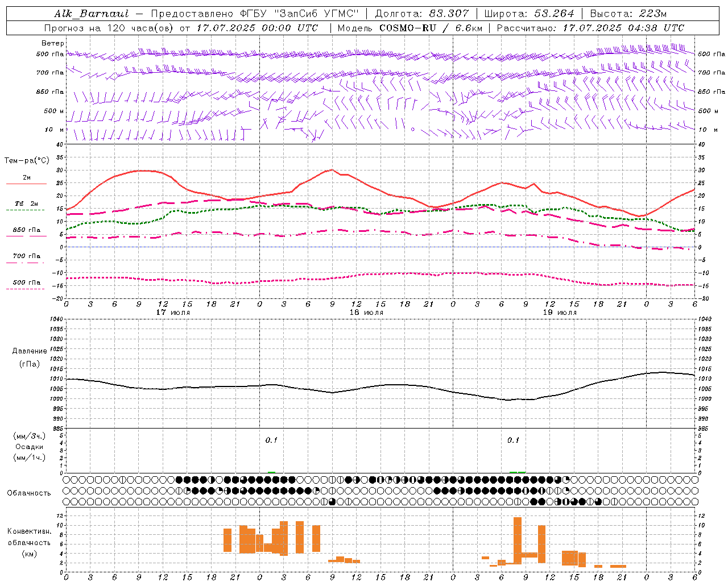Click the Долгота: 83.307 value

422,14
